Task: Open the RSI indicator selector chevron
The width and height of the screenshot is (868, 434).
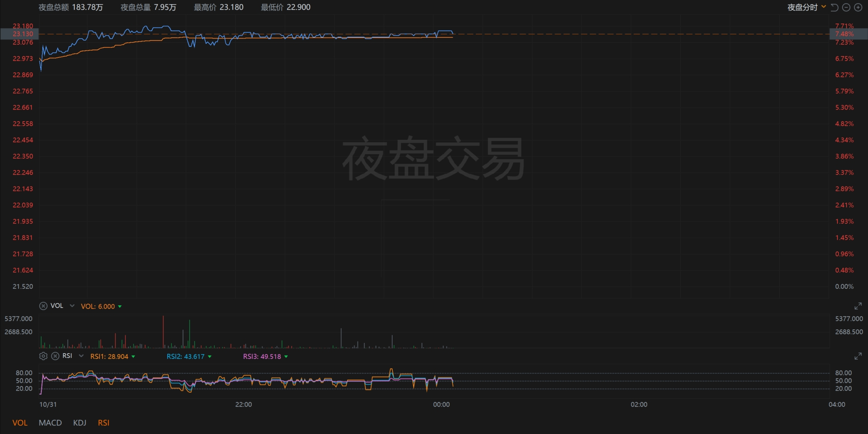Action: tap(81, 356)
